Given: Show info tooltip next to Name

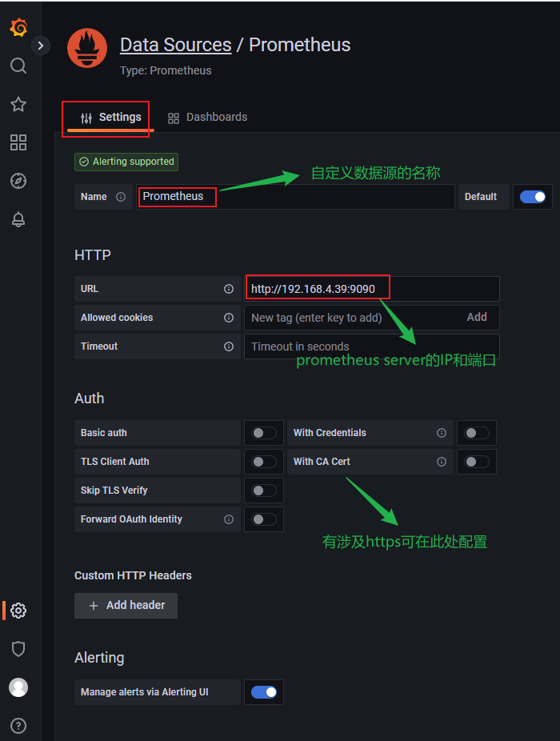Looking at the screenshot, I should pyautogui.click(x=121, y=197).
